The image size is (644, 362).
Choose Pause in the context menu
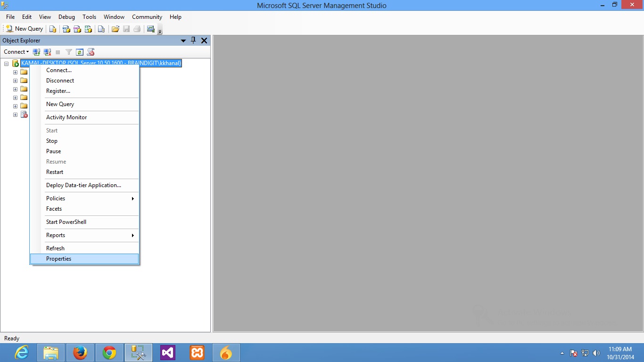84,151
